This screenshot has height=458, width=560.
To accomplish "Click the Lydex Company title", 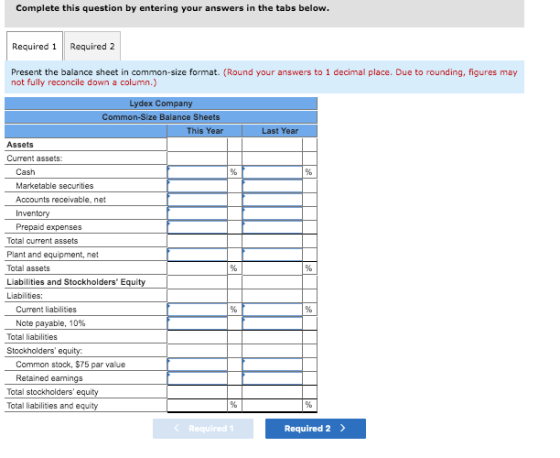I will point(161,103).
